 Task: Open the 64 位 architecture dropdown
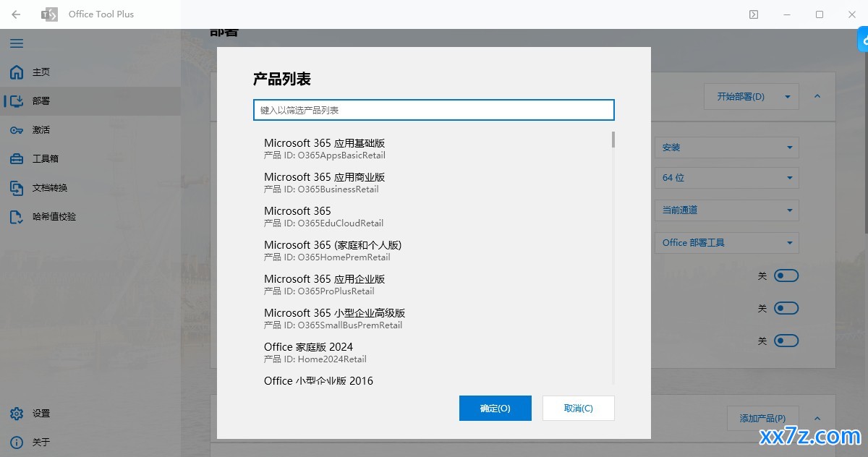pyautogui.click(x=727, y=178)
